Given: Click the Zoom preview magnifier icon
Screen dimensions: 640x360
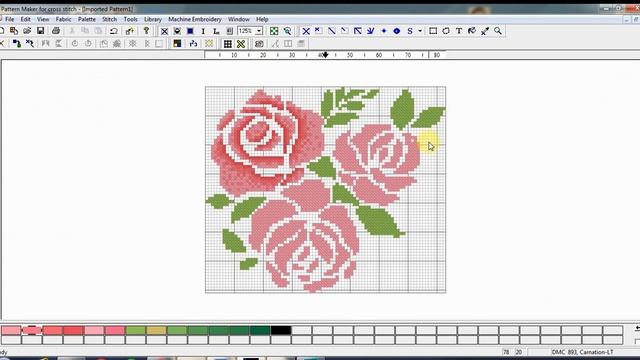Looking at the screenshot, I should point(287,31).
